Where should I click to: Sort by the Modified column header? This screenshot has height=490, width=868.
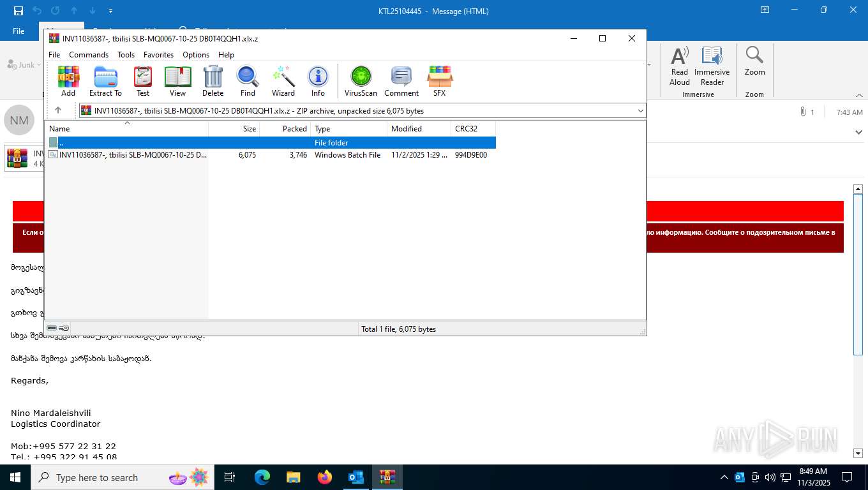pyautogui.click(x=419, y=128)
